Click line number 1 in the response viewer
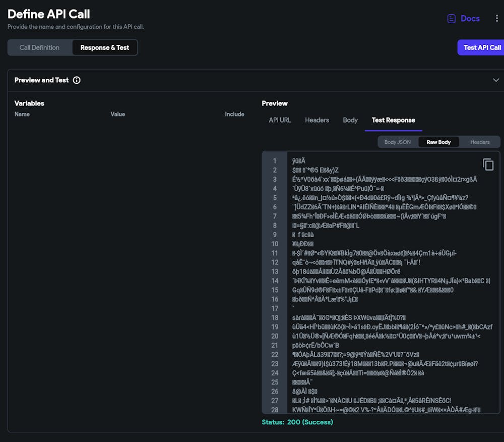Screen dimensions: 504x442 coord(275,161)
